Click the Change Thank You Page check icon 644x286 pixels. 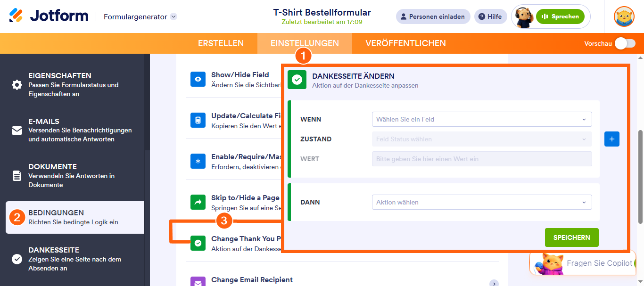198,243
